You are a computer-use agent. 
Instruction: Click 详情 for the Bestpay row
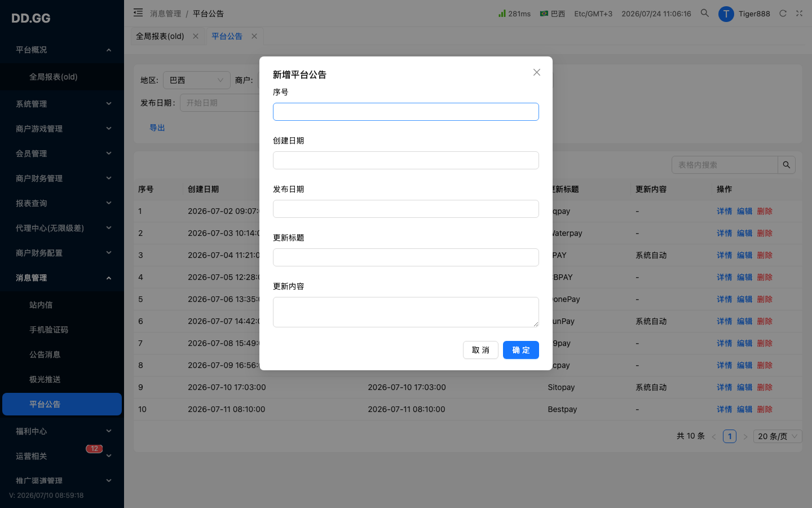pos(725,409)
